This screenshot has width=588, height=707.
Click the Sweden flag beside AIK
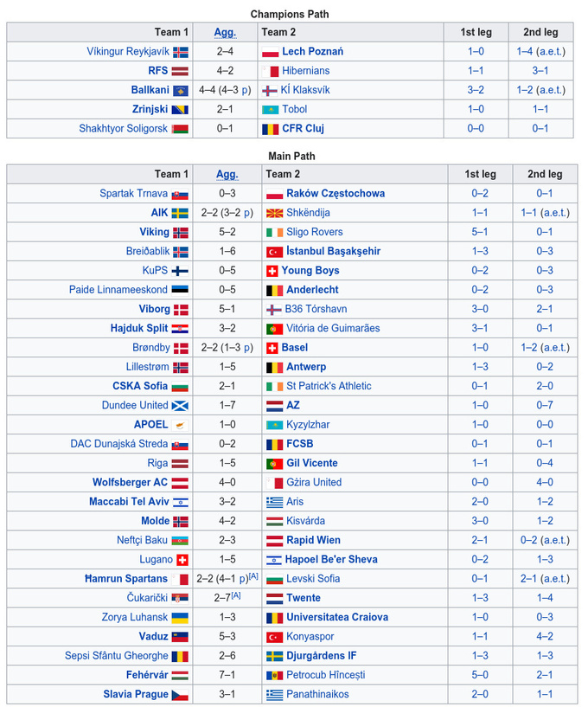coord(180,213)
